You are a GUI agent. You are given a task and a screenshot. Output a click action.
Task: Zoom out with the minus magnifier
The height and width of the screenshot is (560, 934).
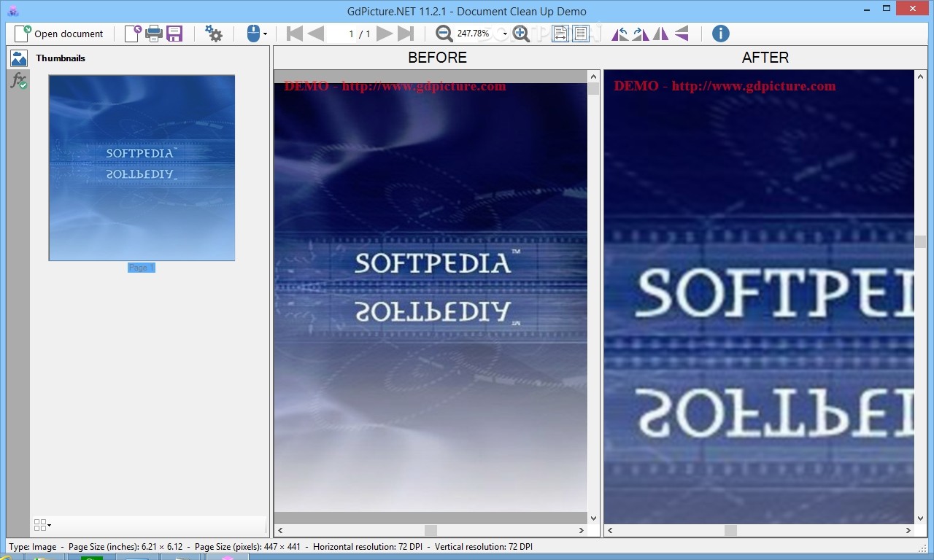[x=444, y=34]
